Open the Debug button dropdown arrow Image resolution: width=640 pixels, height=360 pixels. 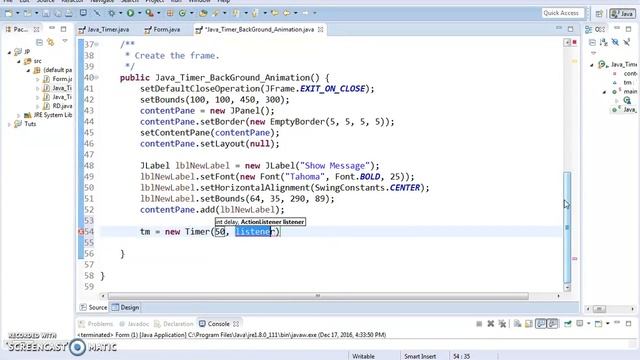click(120, 13)
